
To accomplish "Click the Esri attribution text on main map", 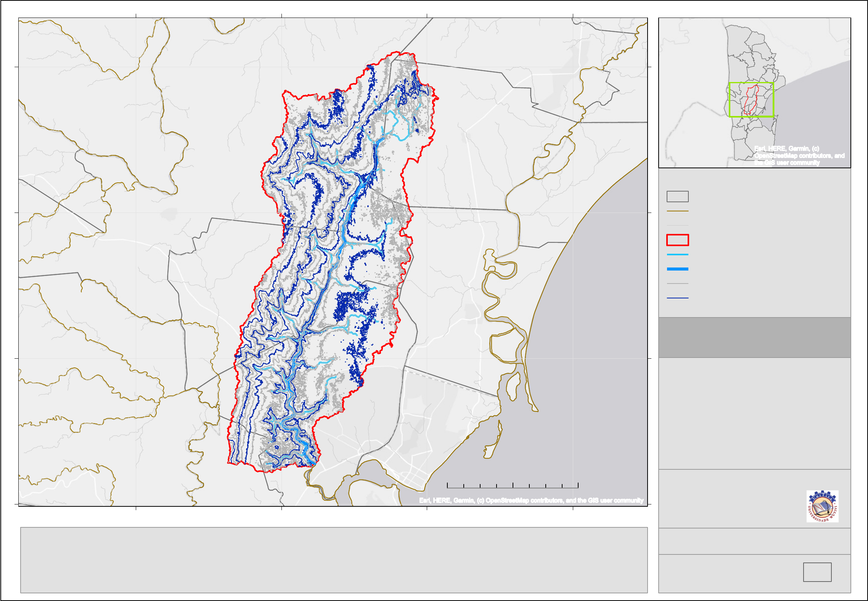I will [x=531, y=500].
